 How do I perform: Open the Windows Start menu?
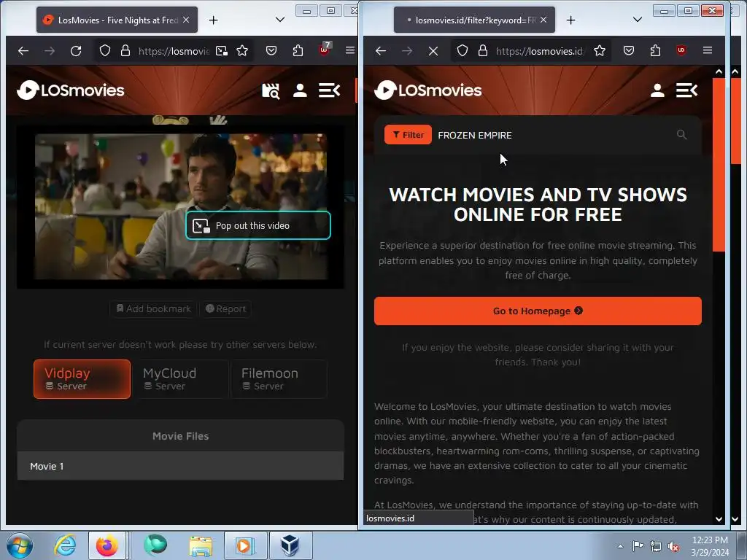(x=20, y=545)
